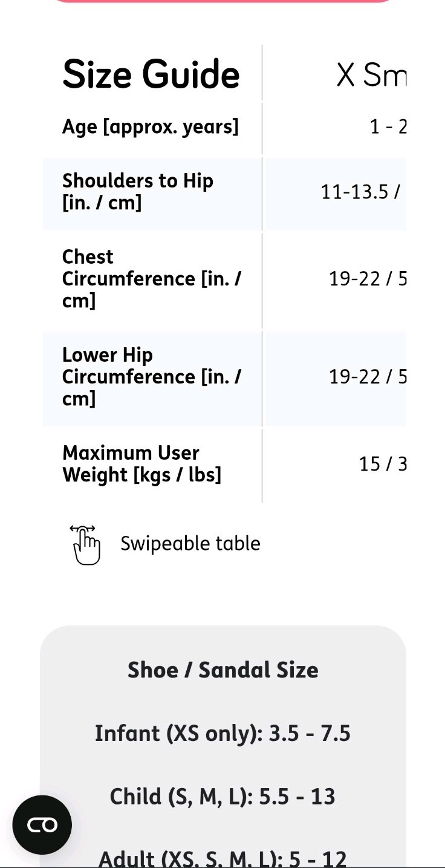Tap the Shoe / Sandal Size heading

point(223,670)
